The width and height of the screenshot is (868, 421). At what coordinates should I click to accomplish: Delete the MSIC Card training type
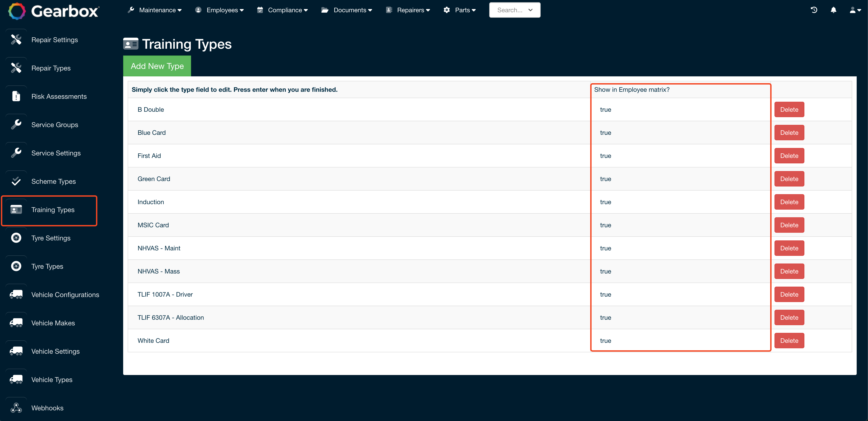pyautogui.click(x=789, y=225)
